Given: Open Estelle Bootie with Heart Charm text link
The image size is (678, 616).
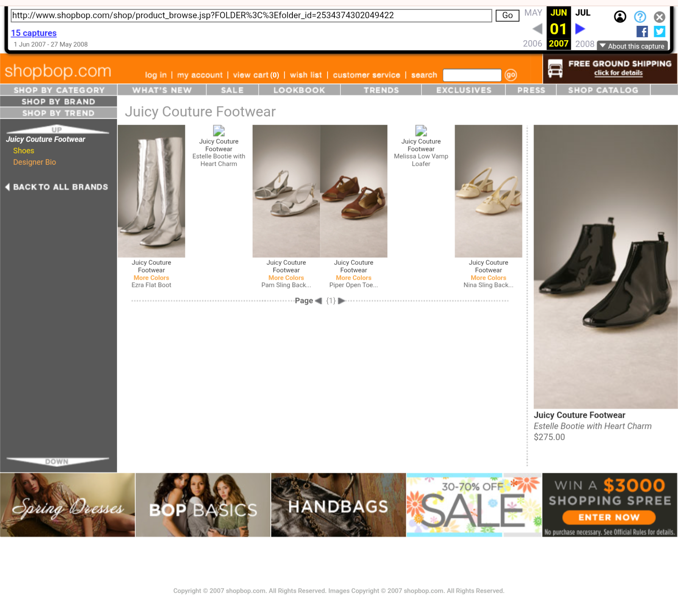Looking at the screenshot, I should (219, 160).
